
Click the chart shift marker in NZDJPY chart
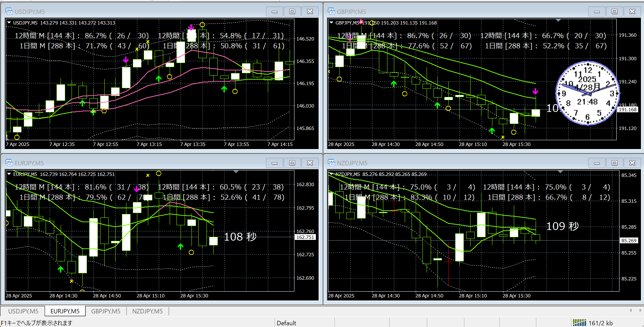click(561, 172)
